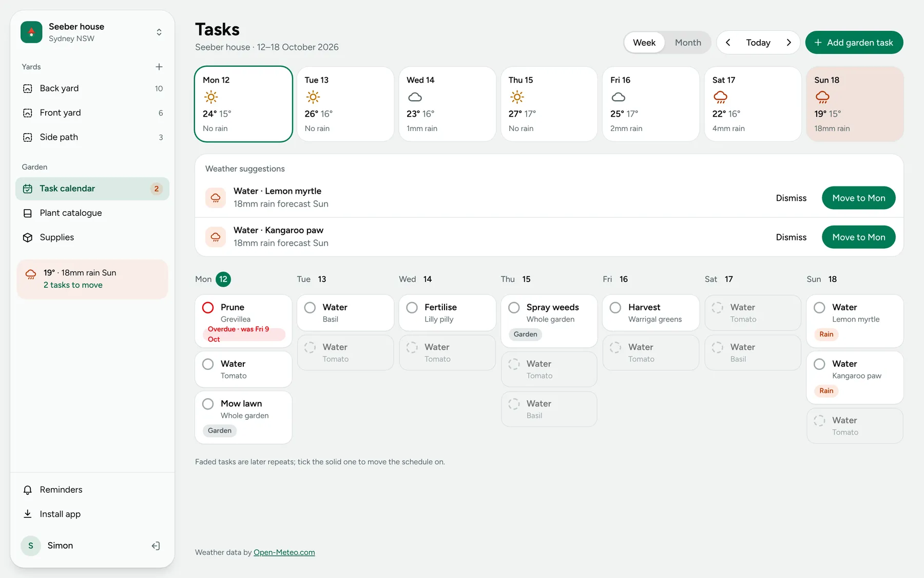This screenshot has height=578, width=924.
Task: Click rain cloud icon on Lemon myrtle suggestion
Action: (x=216, y=198)
